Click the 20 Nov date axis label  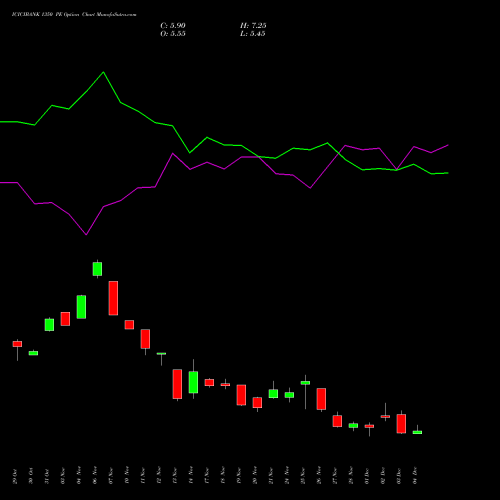(255, 476)
